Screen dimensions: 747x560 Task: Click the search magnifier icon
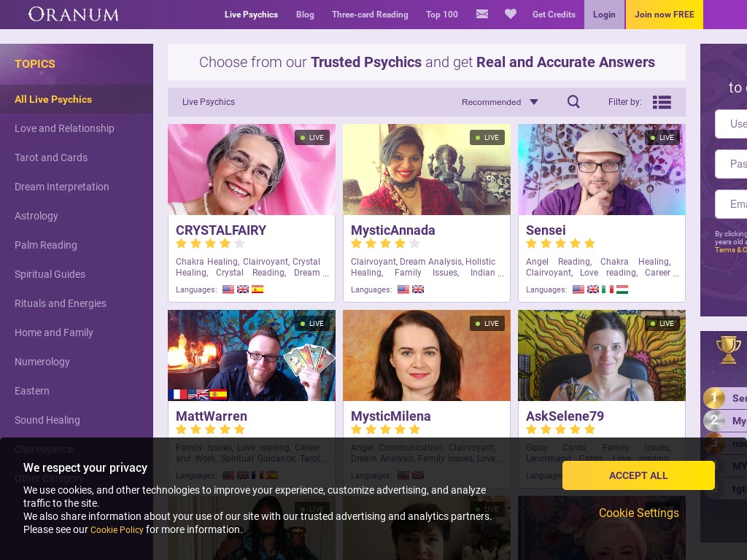(573, 101)
